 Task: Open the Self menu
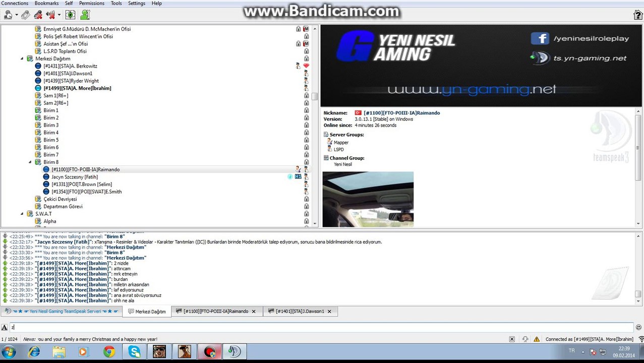[x=69, y=3]
